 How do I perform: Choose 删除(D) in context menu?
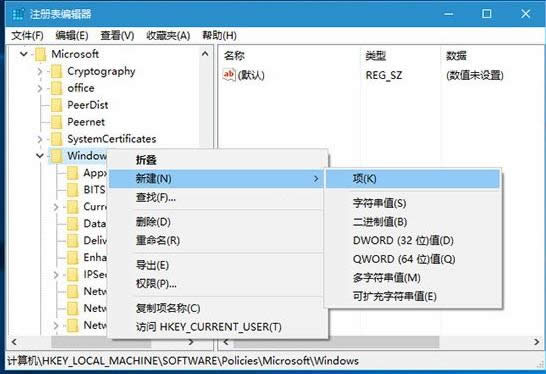(218, 222)
